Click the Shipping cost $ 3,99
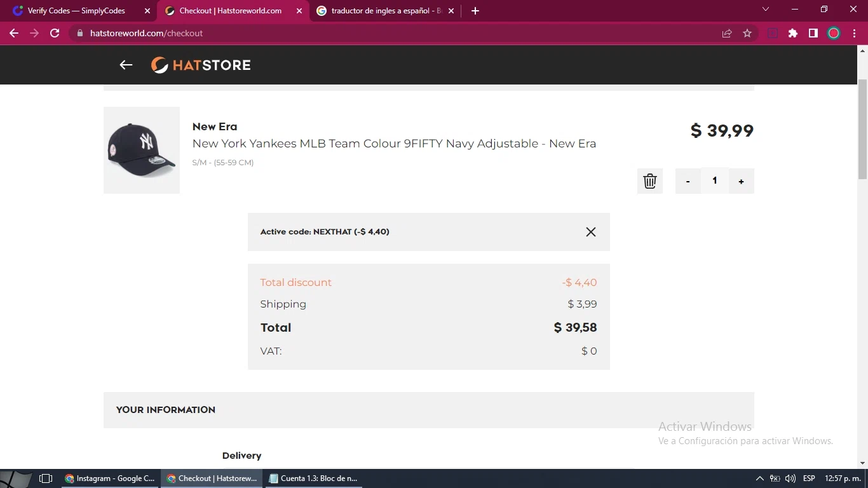This screenshot has height=488, width=868. tap(582, 304)
